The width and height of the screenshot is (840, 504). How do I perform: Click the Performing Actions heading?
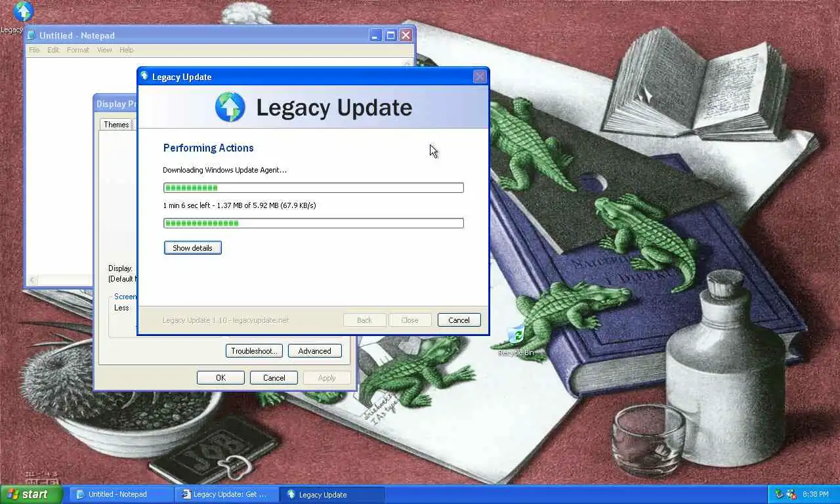point(208,148)
